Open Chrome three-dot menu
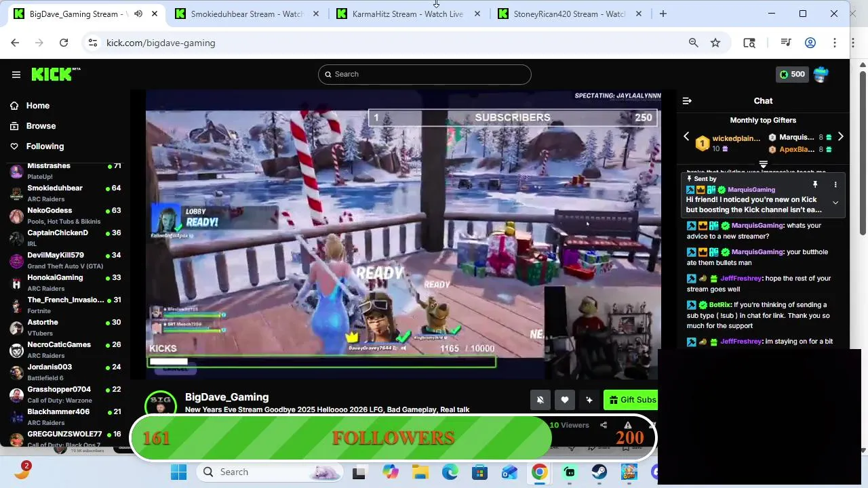 835,43
